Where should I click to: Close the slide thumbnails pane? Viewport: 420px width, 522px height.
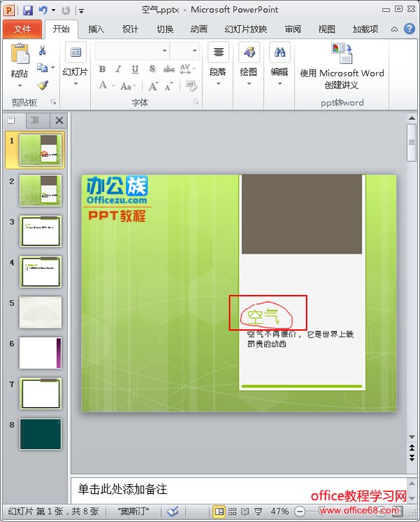coord(59,121)
